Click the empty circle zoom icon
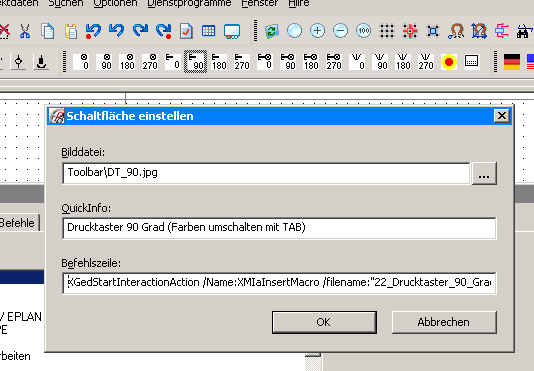534x371 pixels. 295,31
